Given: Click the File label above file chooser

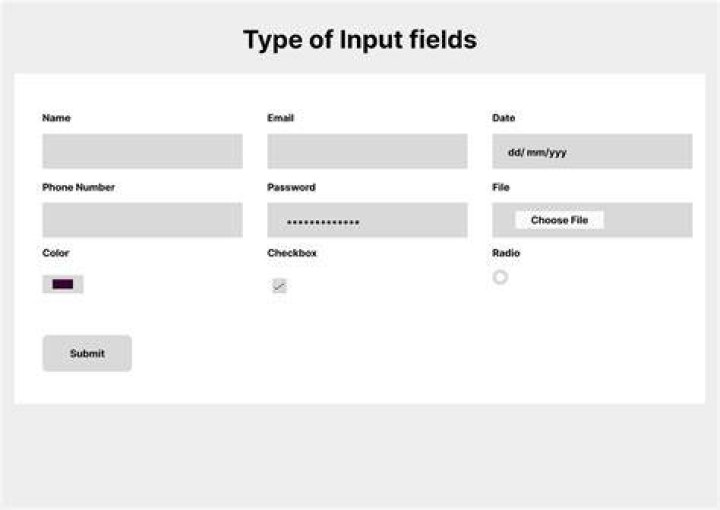Looking at the screenshot, I should coord(501,187).
